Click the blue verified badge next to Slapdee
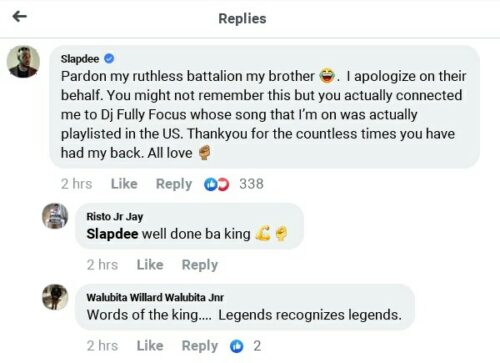The width and height of the screenshot is (500, 363). coord(109,58)
